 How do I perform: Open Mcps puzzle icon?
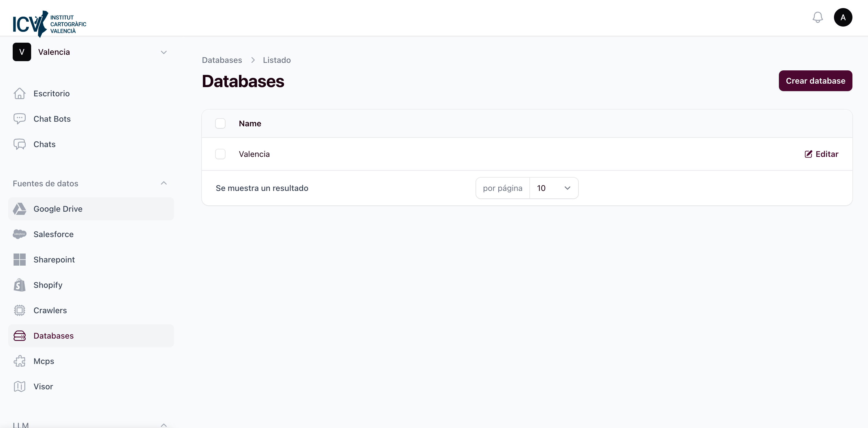[20, 361]
